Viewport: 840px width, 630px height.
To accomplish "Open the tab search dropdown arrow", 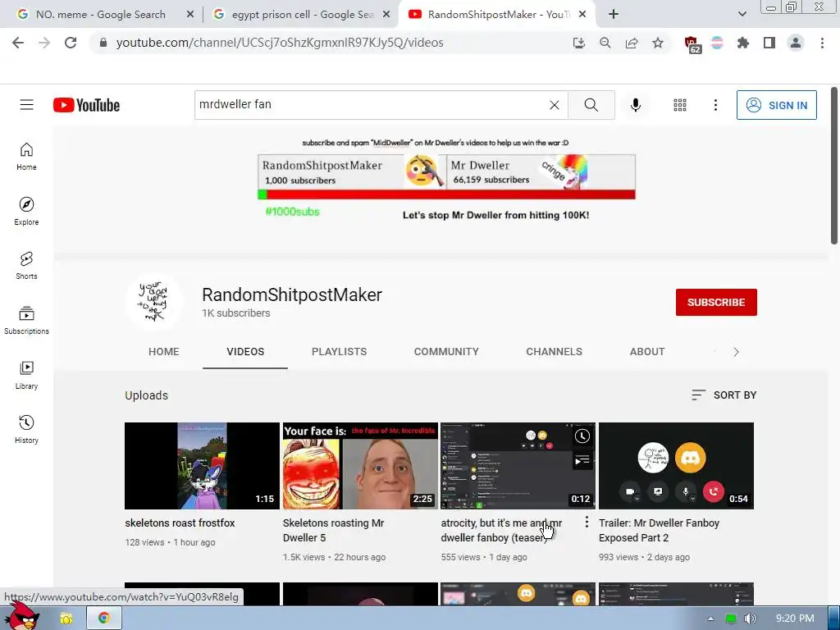I will [742, 15].
